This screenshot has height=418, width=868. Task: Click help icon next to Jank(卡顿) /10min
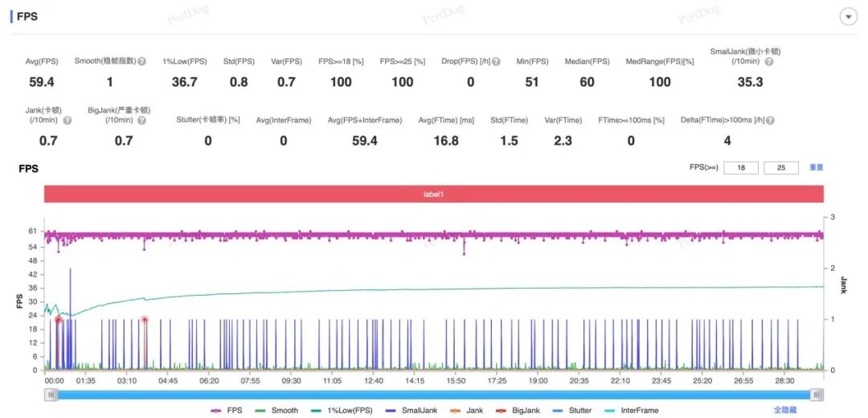pyautogui.click(x=68, y=120)
